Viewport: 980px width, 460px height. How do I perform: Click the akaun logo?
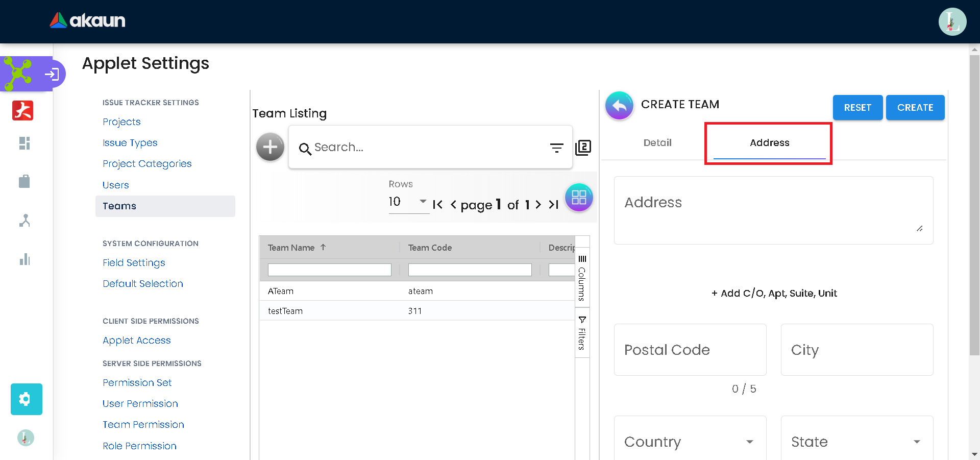87,20
